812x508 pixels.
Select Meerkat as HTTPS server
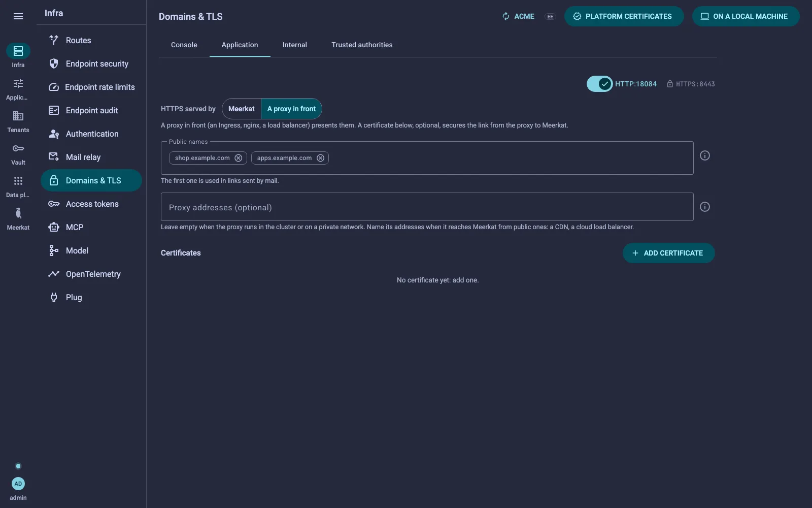click(242, 109)
